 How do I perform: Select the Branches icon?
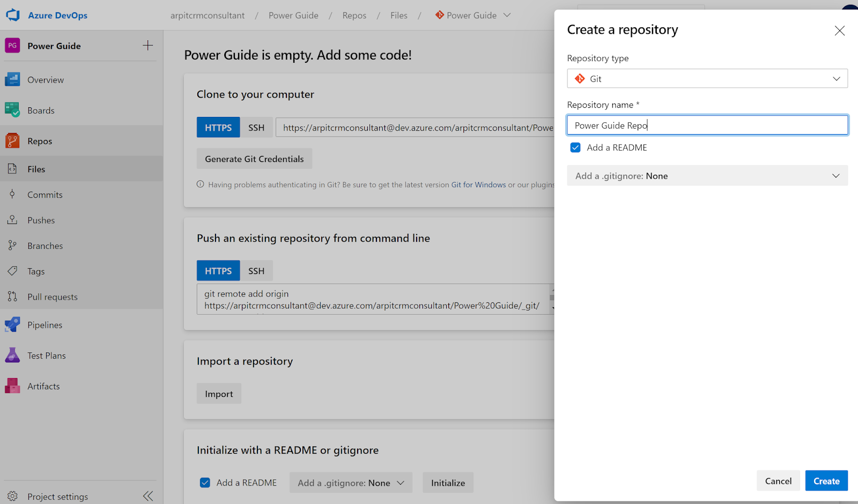(x=12, y=245)
